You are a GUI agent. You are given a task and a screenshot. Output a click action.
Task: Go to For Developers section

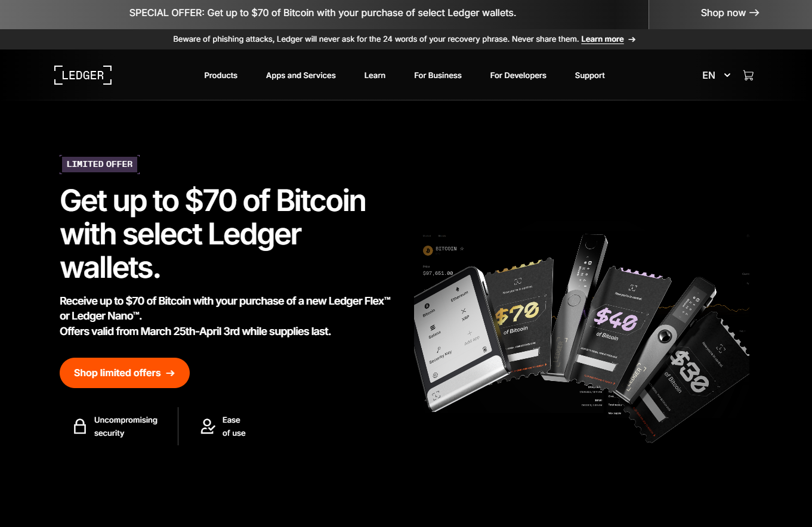[x=518, y=75]
